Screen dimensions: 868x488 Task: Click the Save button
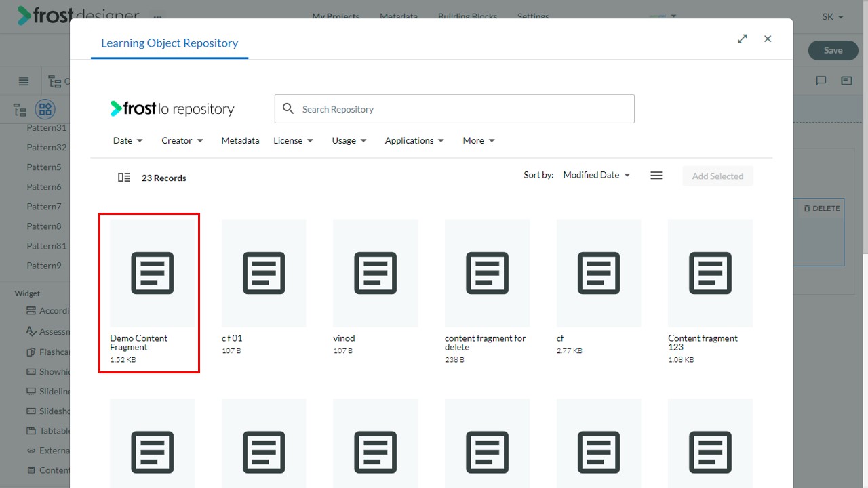pos(833,50)
